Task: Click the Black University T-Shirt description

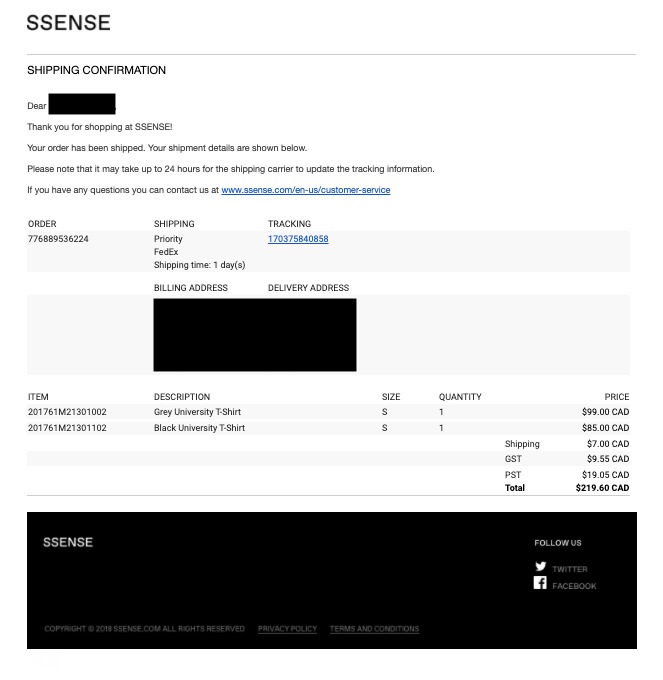Action: [199, 428]
